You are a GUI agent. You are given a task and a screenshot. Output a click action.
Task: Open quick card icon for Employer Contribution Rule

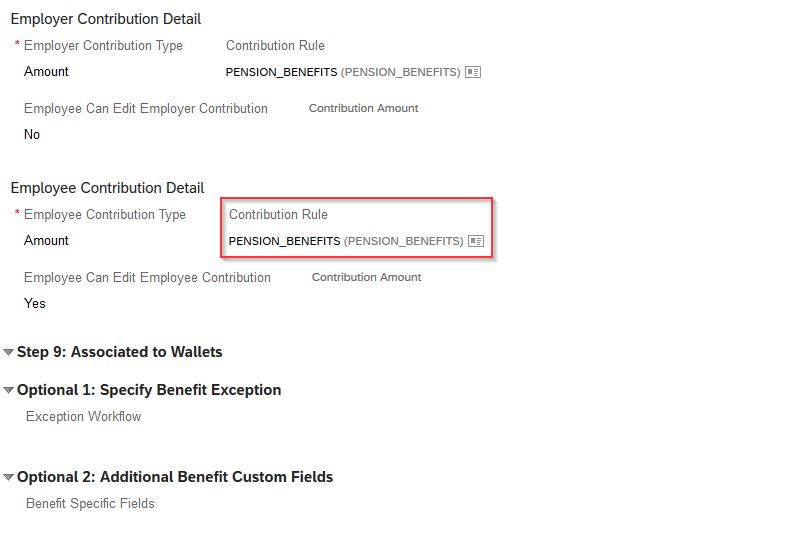point(473,72)
